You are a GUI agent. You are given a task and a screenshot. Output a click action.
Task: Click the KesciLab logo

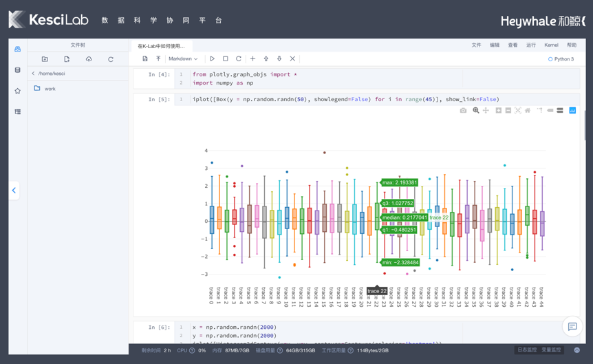48,20
